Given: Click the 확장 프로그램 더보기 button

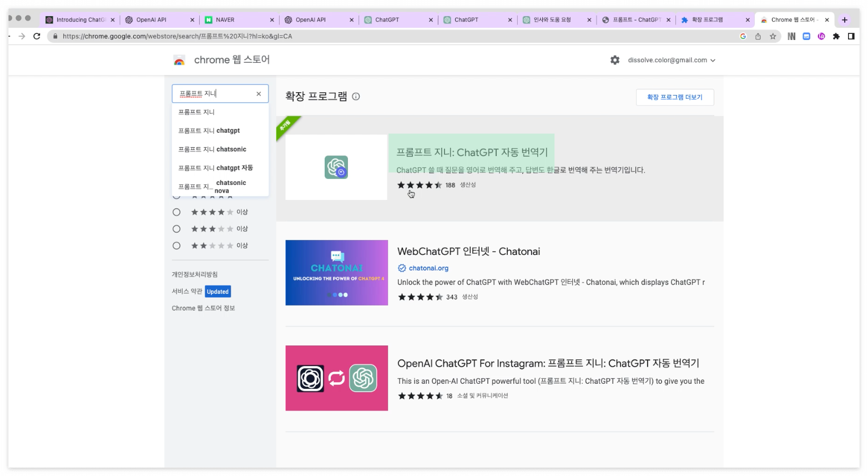Looking at the screenshot, I should (675, 97).
